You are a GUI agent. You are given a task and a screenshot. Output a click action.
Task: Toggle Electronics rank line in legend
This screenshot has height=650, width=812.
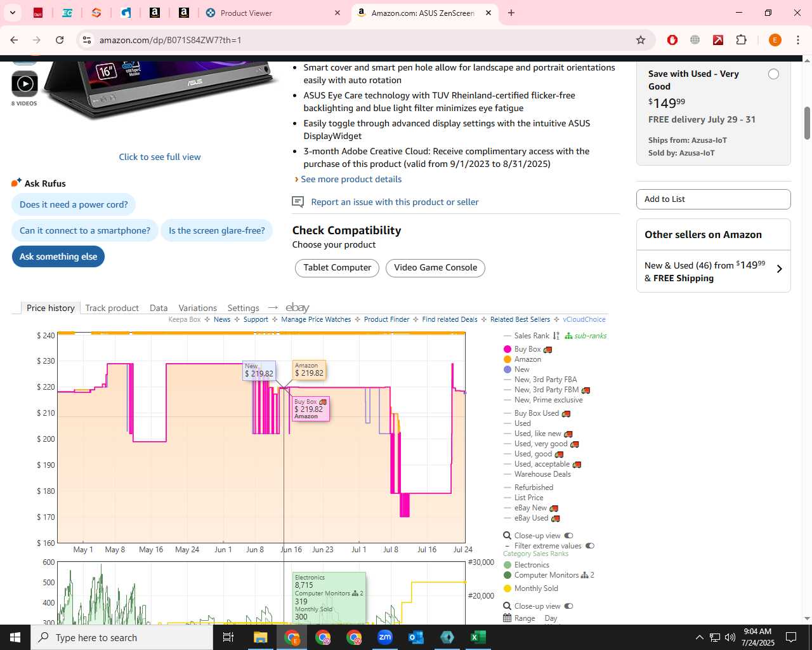click(527, 565)
